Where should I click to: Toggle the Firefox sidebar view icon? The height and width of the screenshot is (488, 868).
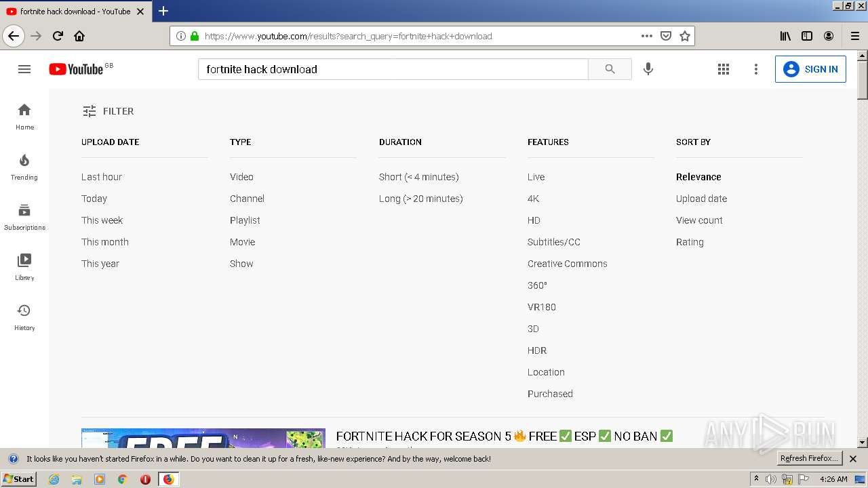point(807,36)
